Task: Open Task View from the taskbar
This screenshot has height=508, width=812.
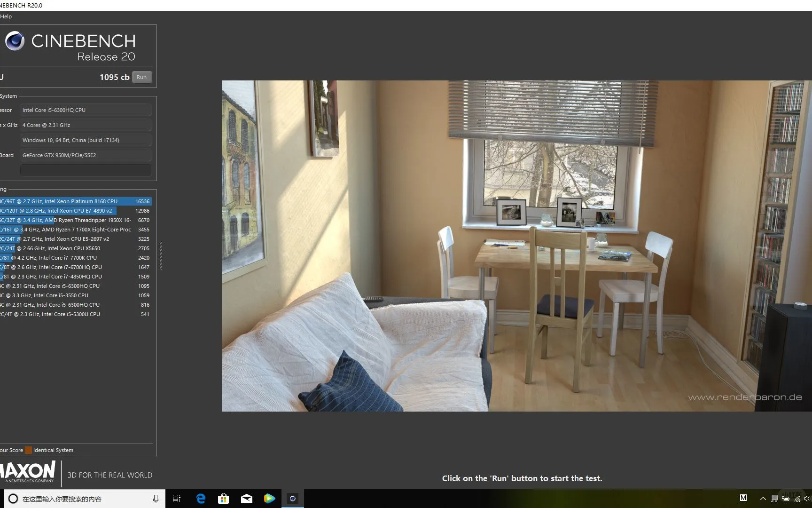Action: coord(177,499)
